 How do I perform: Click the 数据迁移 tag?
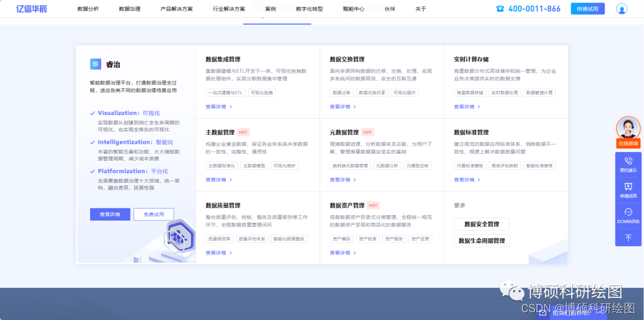pyautogui.click(x=342, y=93)
